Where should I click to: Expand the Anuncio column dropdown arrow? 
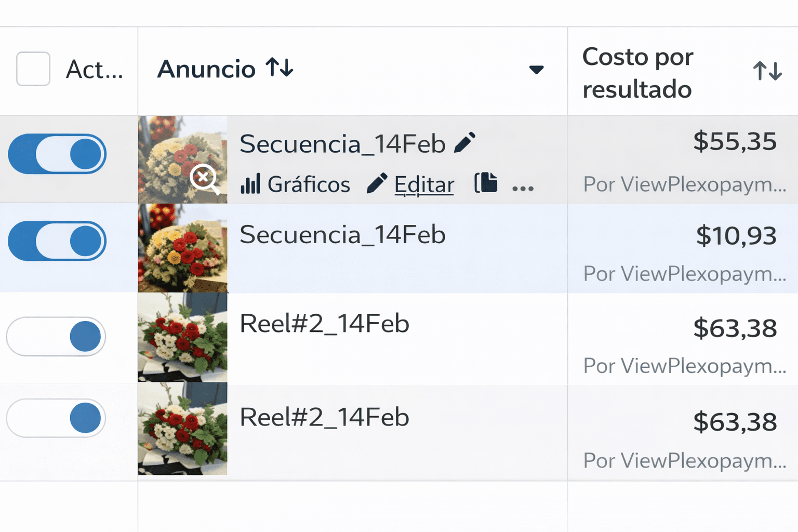[x=536, y=70]
